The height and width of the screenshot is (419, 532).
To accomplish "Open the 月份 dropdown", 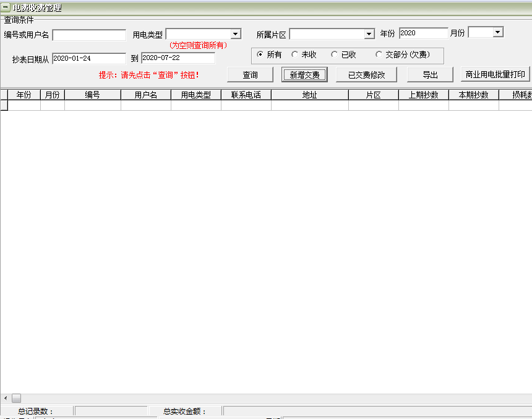I will point(498,32).
